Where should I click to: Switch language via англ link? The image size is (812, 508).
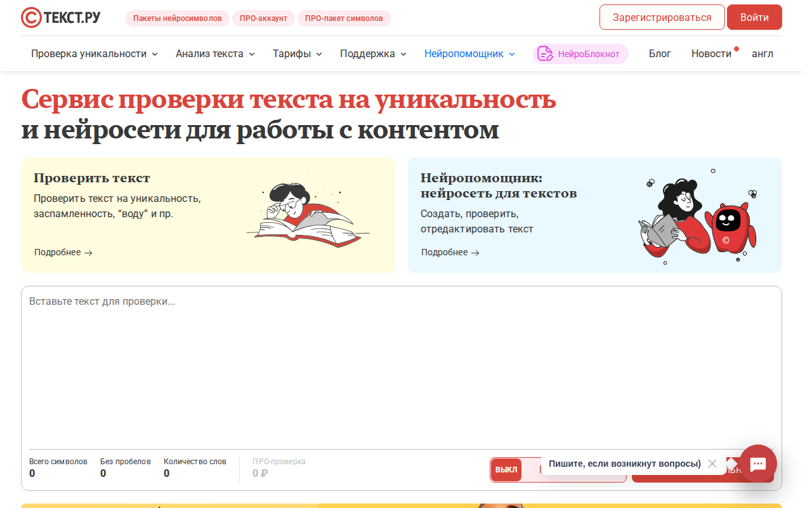point(763,54)
